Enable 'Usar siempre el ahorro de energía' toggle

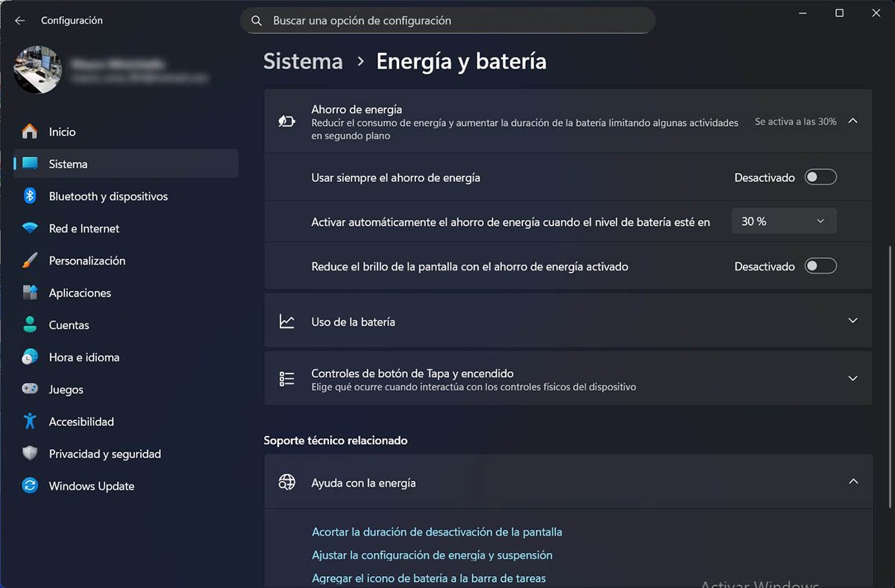[x=820, y=177]
